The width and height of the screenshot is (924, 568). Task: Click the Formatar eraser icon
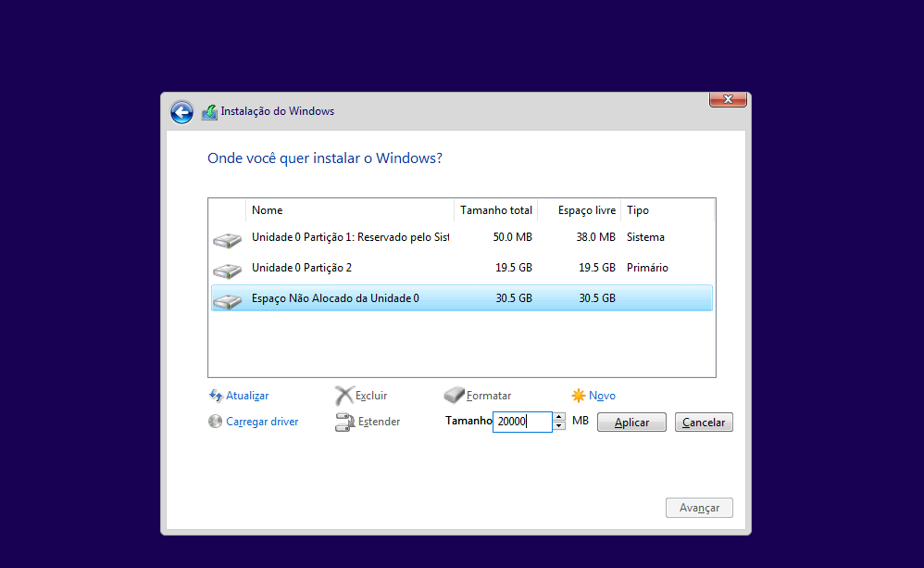point(455,395)
